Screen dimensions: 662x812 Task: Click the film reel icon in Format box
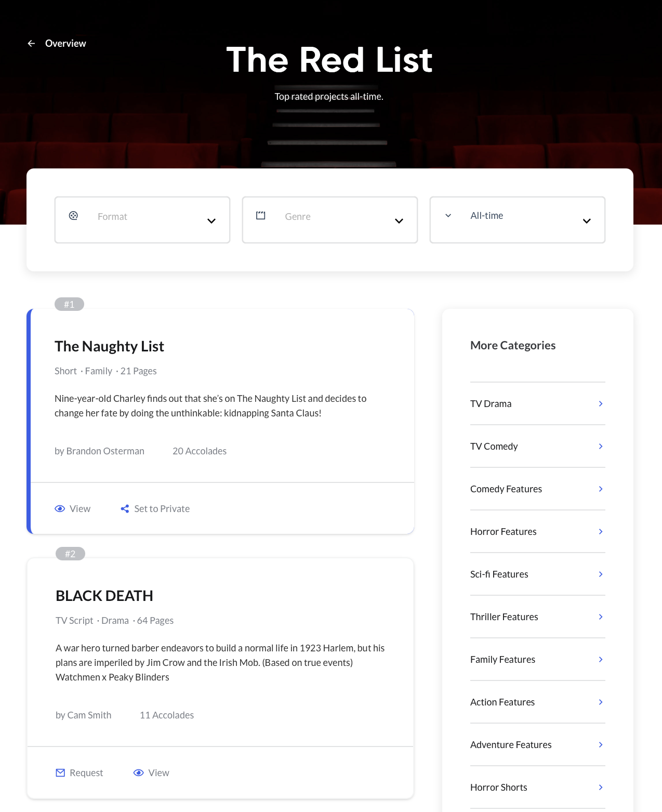(74, 216)
